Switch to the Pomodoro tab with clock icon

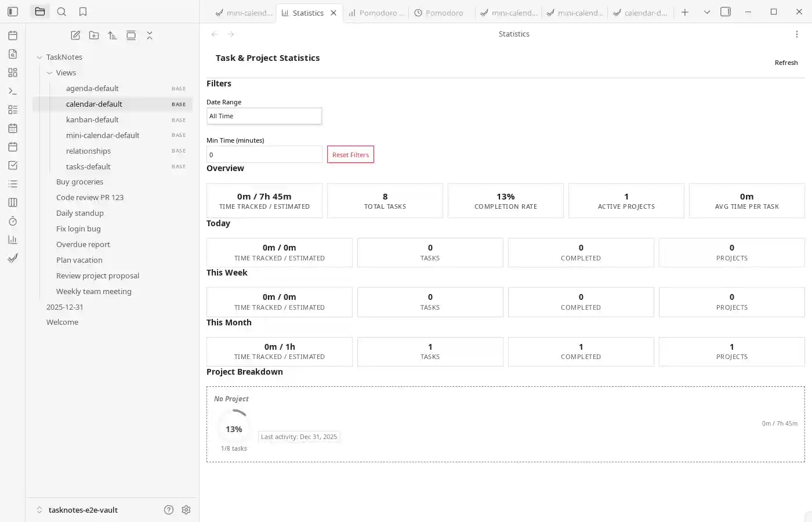coord(441,13)
